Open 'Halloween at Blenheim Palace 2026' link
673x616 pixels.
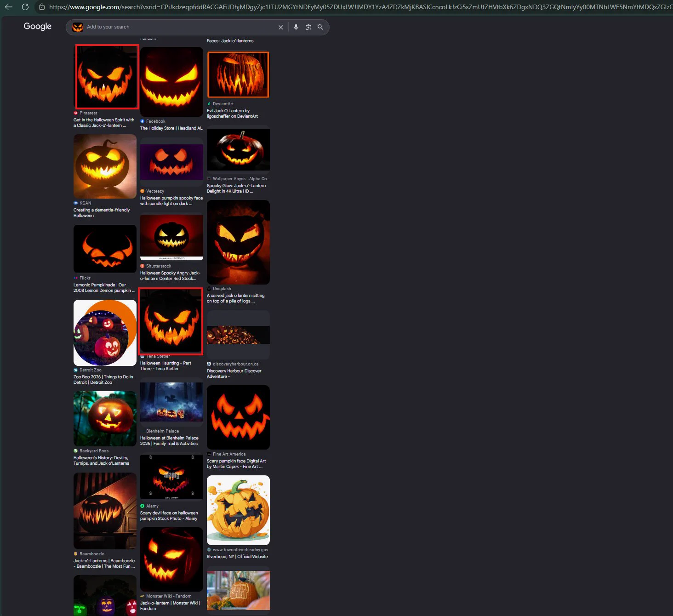[x=169, y=441]
